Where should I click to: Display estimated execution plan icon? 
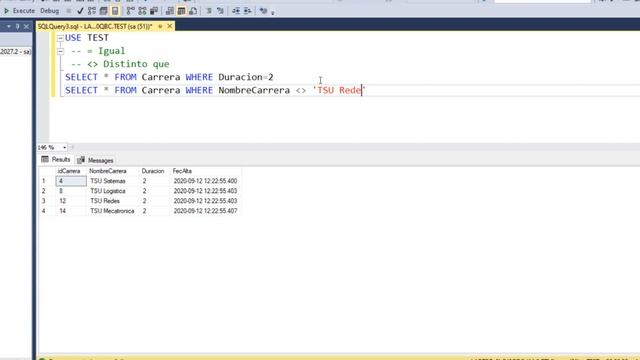pyautogui.click(x=92, y=11)
